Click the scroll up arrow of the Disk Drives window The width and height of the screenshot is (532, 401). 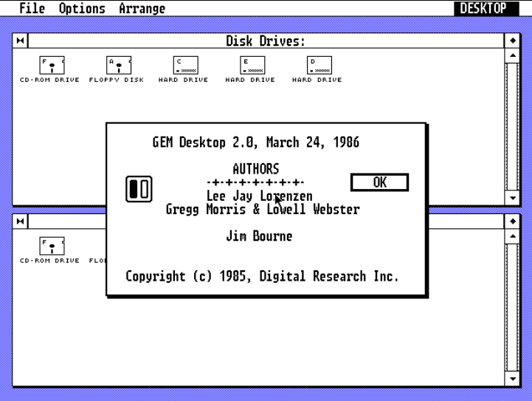pos(513,56)
